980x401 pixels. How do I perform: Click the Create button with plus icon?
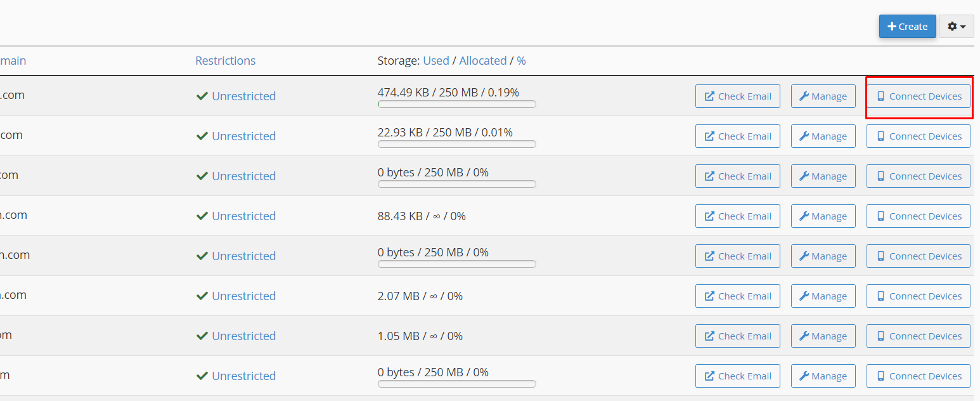[x=907, y=27]
